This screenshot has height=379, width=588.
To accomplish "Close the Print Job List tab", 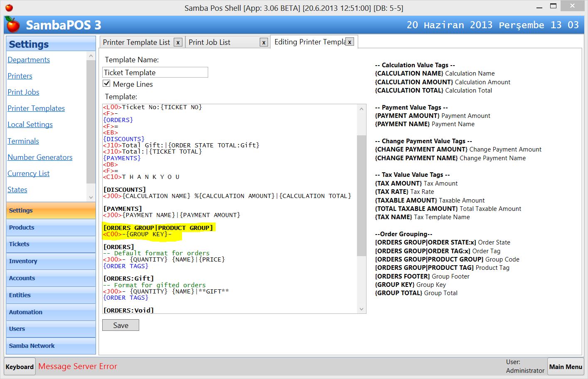I will pyautogui.click(x=263, y=42).
